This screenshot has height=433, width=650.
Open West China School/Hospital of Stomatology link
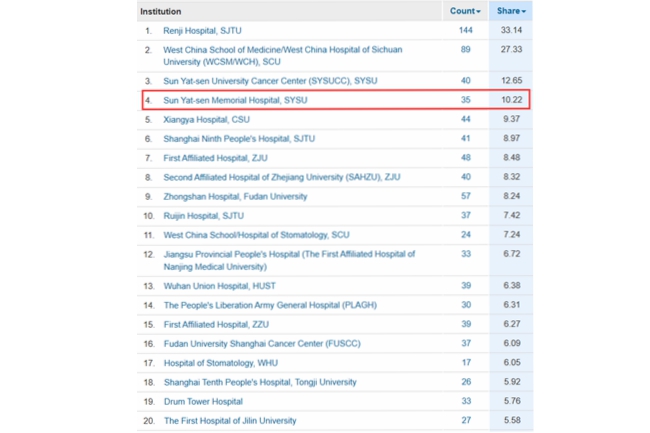257,235
